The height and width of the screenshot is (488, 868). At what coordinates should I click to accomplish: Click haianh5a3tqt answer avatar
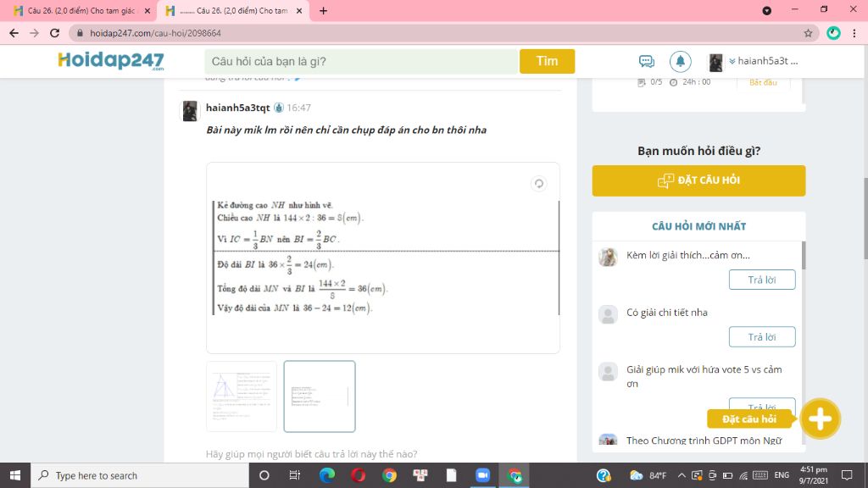pos(190,111)
